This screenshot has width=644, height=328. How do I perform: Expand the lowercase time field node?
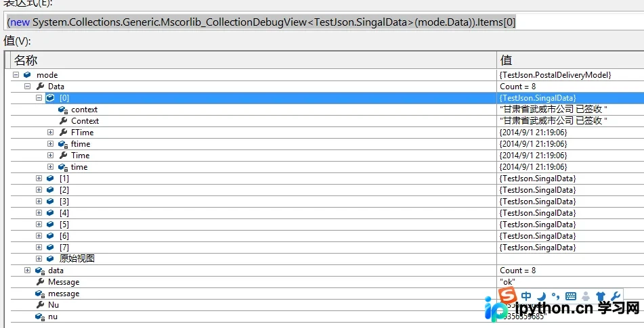tap(50, 166)
